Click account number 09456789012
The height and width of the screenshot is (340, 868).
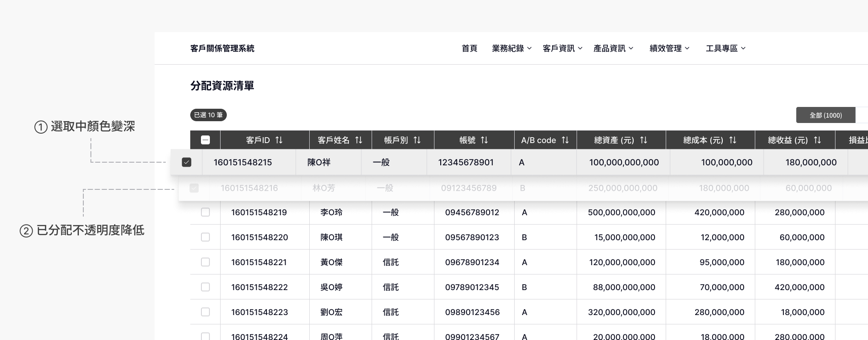tap(472, 212)
